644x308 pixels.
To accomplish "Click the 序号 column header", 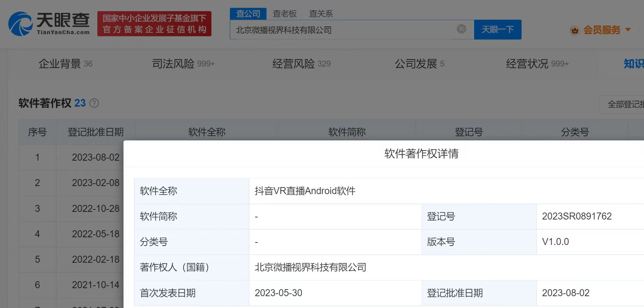I will coord(37,132).
